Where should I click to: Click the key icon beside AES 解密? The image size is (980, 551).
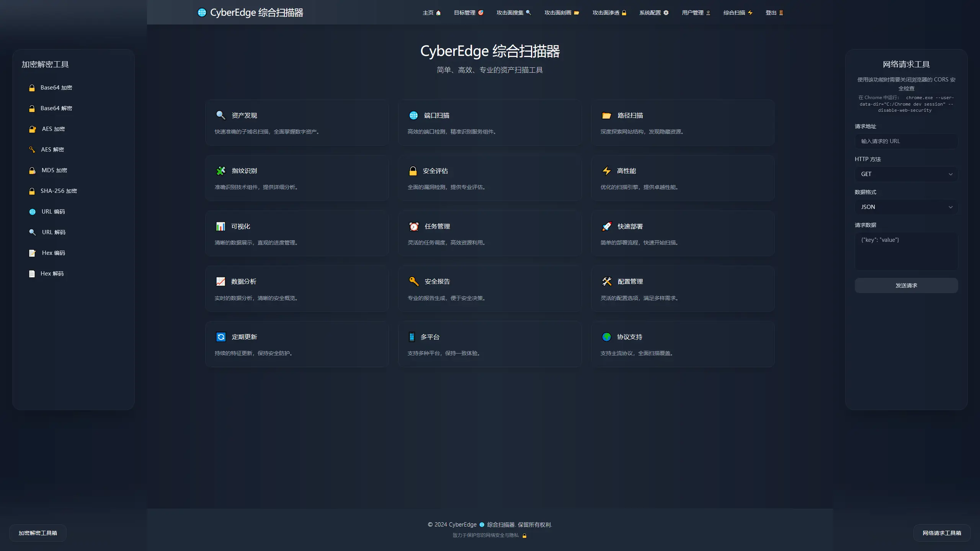[32, 150]
